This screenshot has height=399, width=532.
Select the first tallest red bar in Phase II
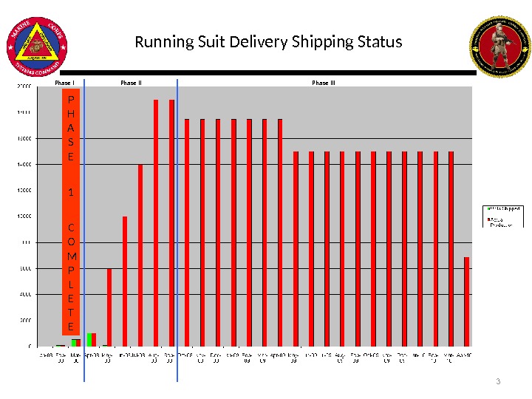pyautogui.click(x=156, y=222)
